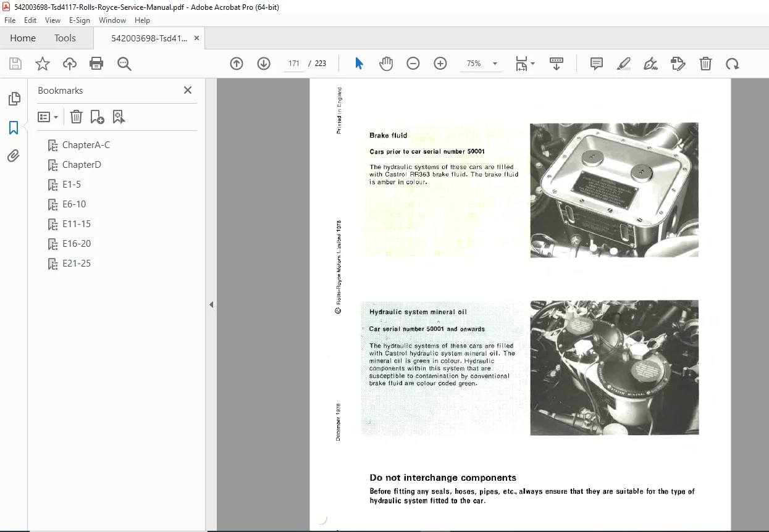This screenshot has width=769, height=532.
Task: Open the Help menu
Action: (142, 20)
